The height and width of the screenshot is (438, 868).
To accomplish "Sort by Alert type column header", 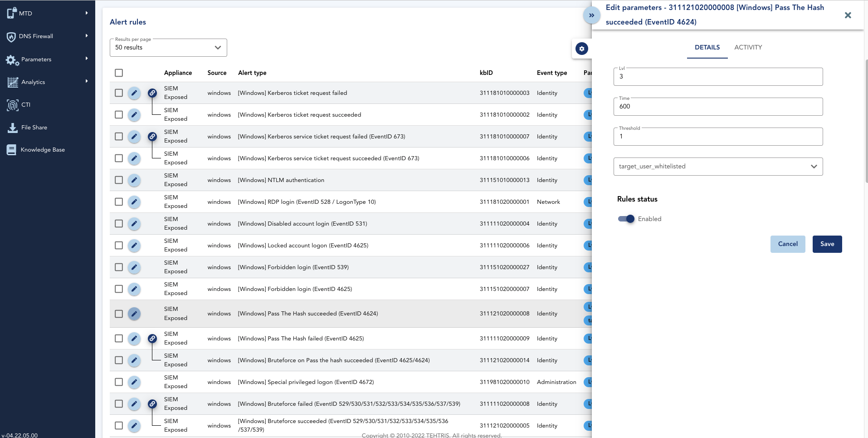I will click(252, 73).
